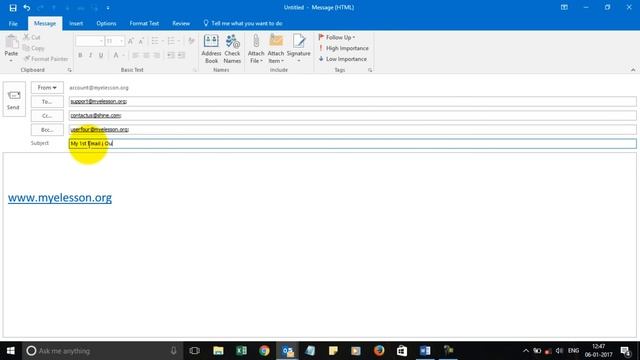Image resolution: width=640 pixels, height=360 pixels.
Task: Select the Message tab
Action: pos(45,24)
